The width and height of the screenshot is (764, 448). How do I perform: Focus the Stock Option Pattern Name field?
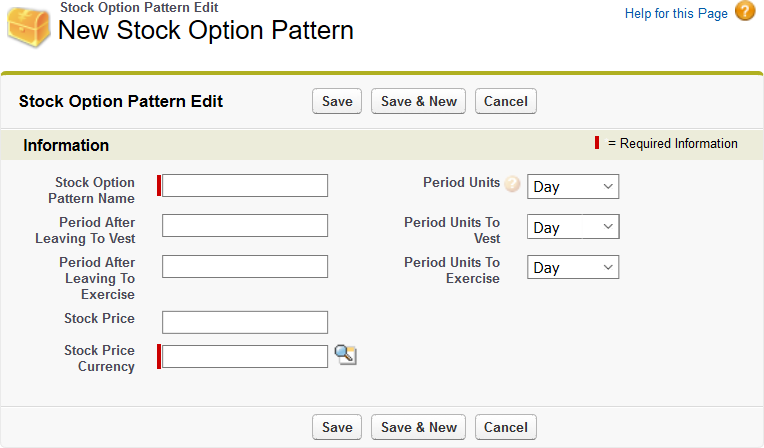coord(245,185)
